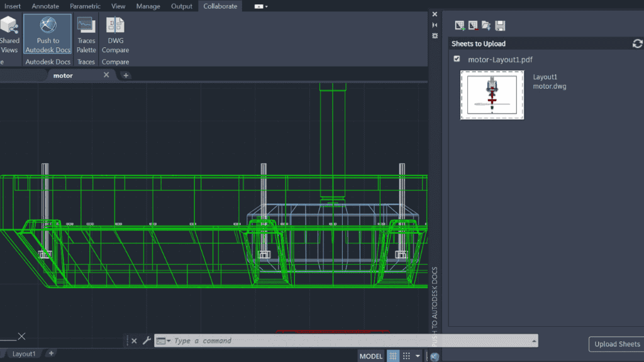The width and height of the screenshot is (644, 362).
Task: Click the Autodesk Docs panel title
Action: tap(48, 62)
